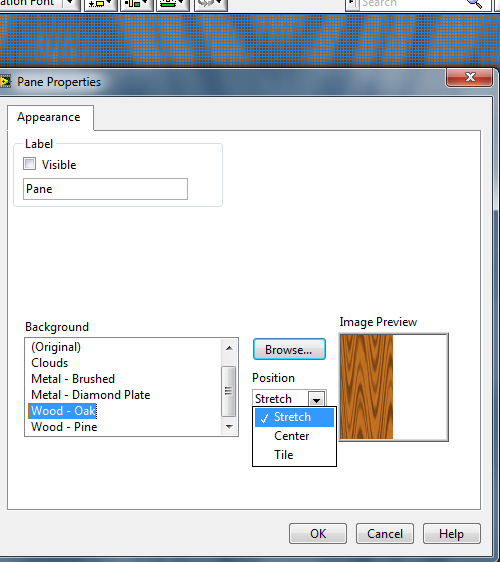Open the Resize Objects toolbar menu
500x562 pixels.
click(173, 4)
